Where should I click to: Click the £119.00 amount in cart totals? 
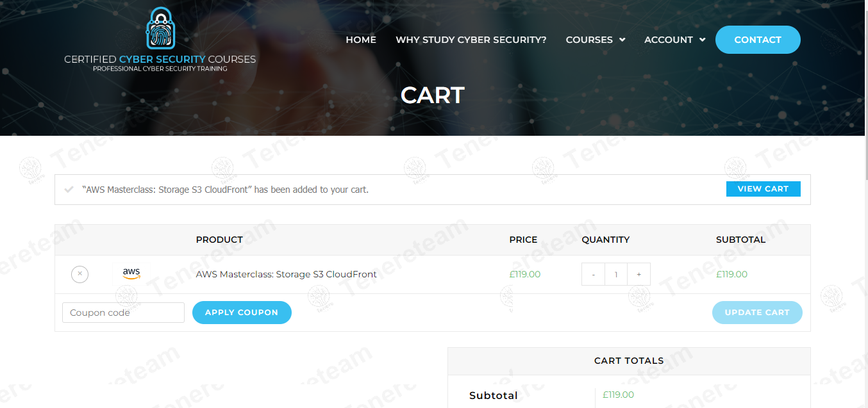(x=619, y=395)
